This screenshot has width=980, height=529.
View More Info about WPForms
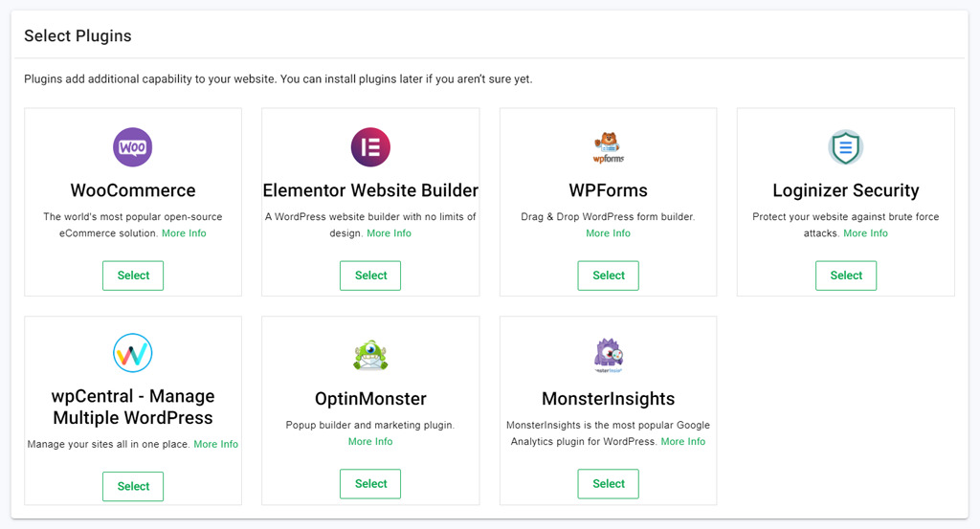(608, 233)
